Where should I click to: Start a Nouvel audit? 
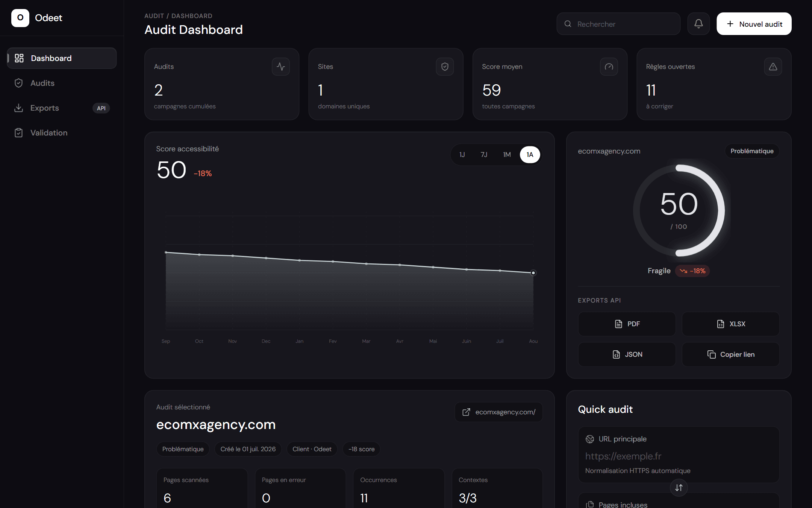coord(754,24)
